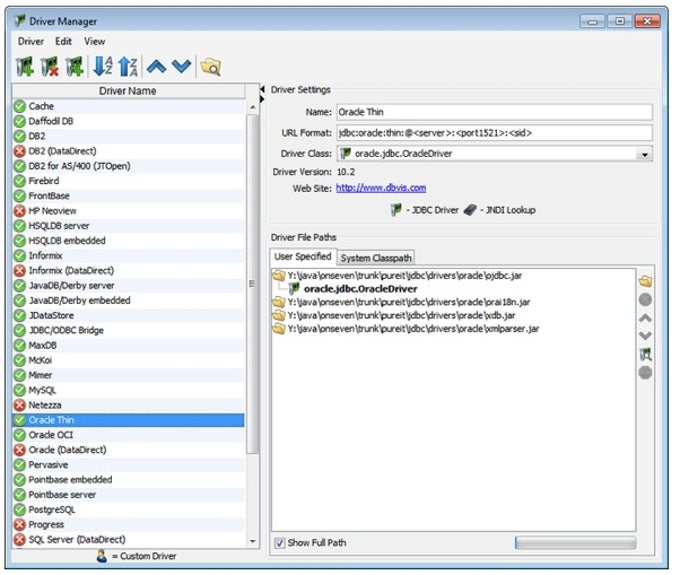
Task: Move driver down with blue down arrow
Action: (x=181, y=66)
